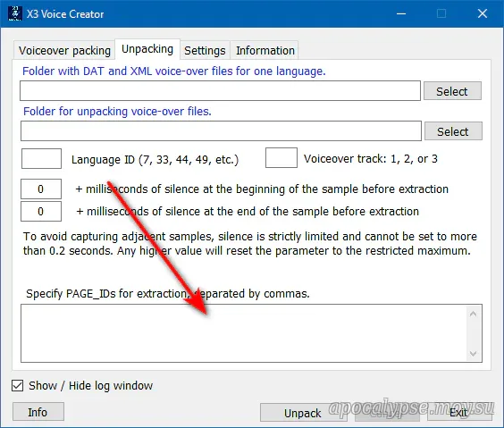Click the DAT and XML folder path field
The width and height of the screenshot is (504, 428).
click(220, 90)
